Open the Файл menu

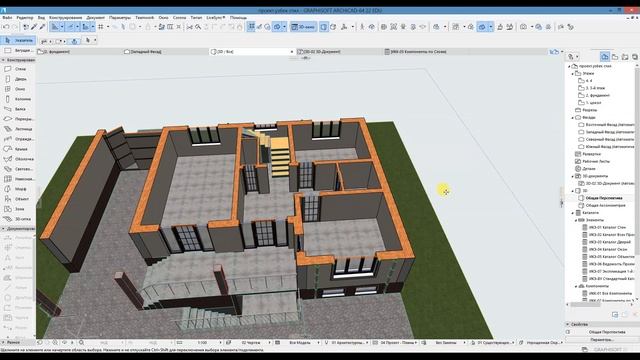(7, 18)
